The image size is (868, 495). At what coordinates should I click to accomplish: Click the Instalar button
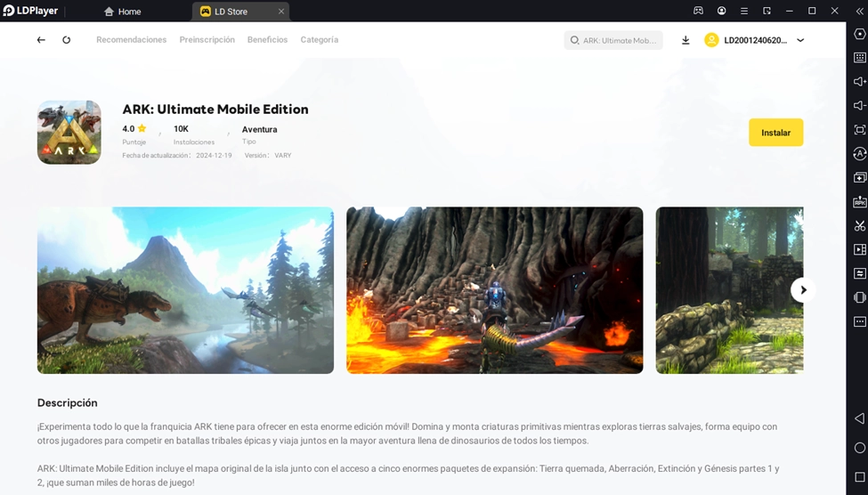775,133
